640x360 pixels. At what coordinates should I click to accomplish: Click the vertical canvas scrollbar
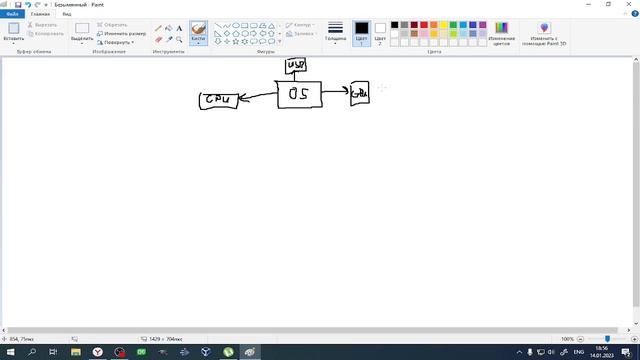point(636,184)
